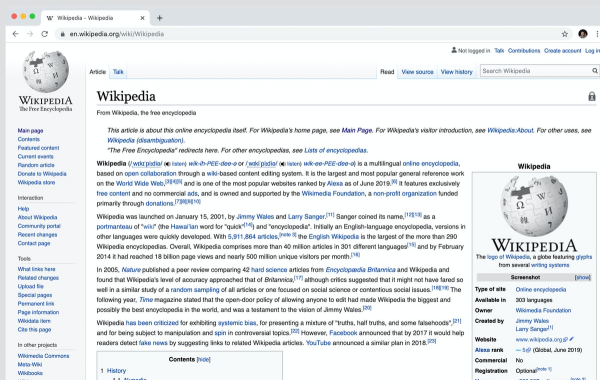This screenshot has width=600, height=380.
Task: Click the pencil edit icon beside website
Action: coord(572,339)
